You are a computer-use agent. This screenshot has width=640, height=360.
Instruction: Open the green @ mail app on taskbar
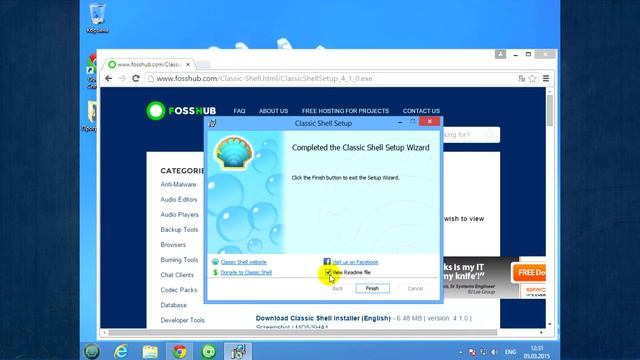(x=209, y=351)
